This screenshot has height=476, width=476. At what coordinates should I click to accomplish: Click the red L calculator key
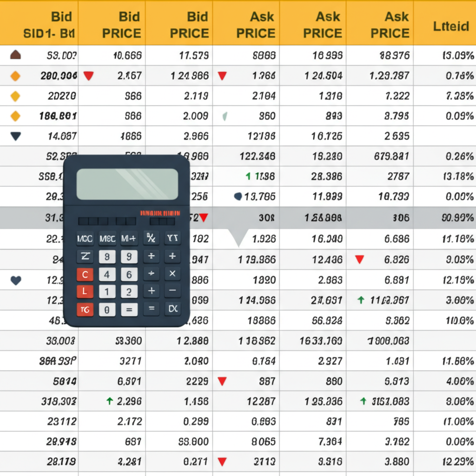coord(85,291)
